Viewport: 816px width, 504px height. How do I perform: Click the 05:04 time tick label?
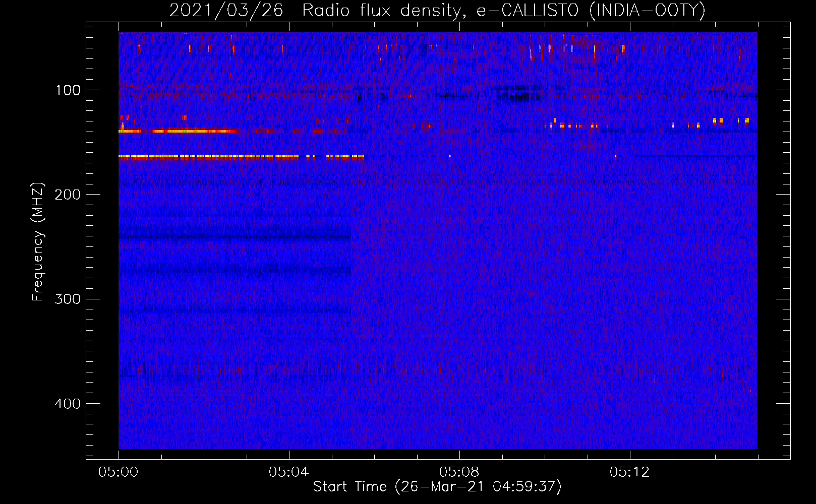[289, 472]
